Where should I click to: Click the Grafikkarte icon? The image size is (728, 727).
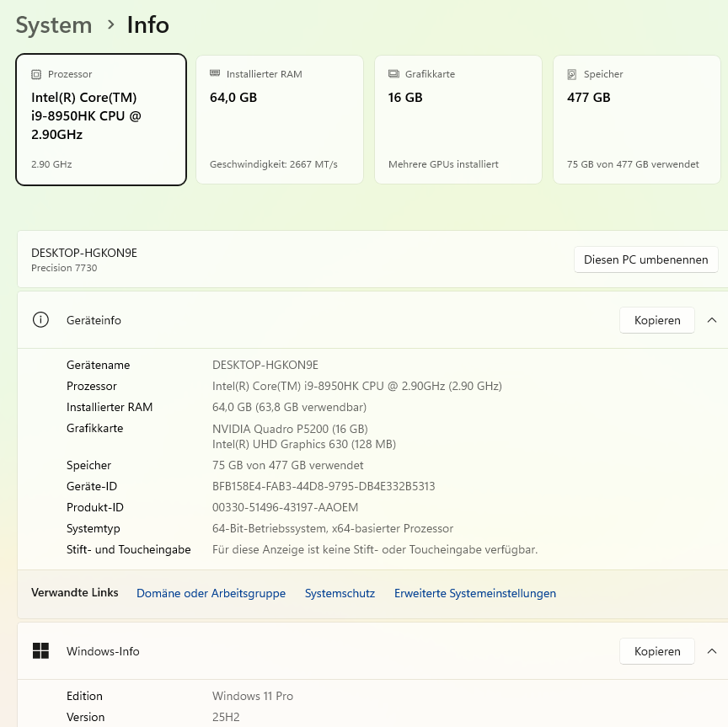point(393,74)
